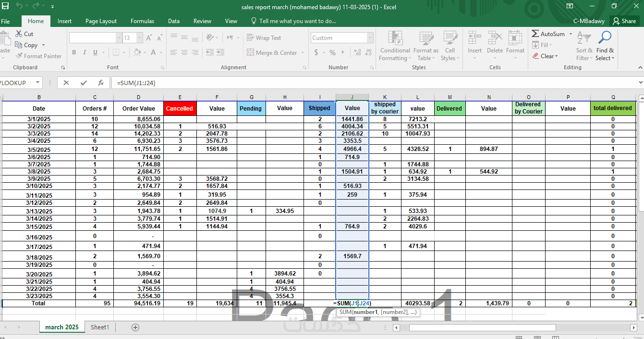Click the Fill Color bucket icon
644x339 pixels.
click(137, 52)
